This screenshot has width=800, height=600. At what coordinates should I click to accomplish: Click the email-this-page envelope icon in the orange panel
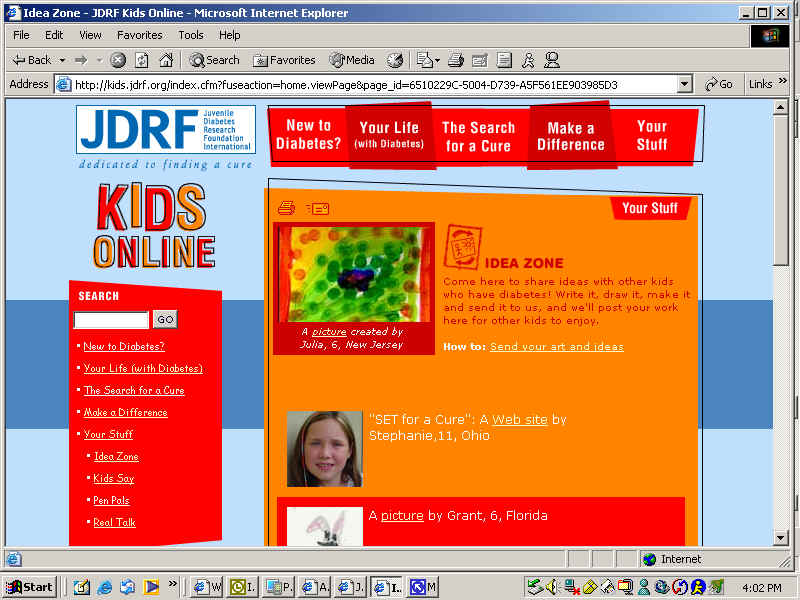317,208
